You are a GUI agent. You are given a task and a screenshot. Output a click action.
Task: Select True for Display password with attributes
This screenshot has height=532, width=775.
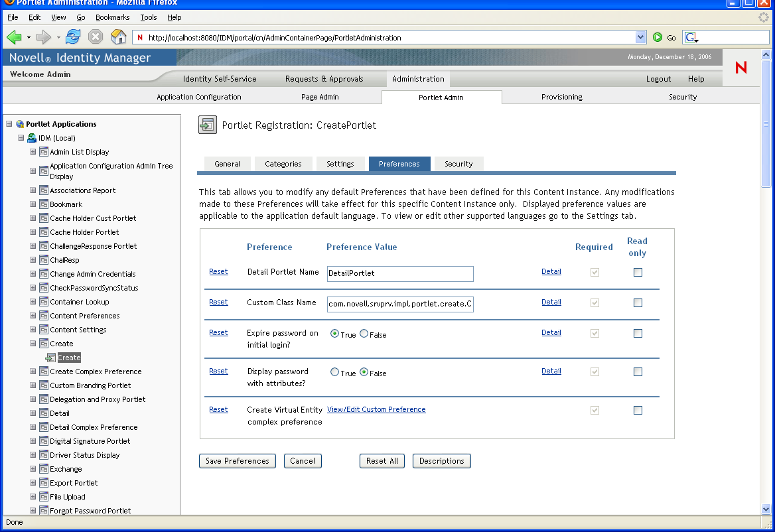pyautogui.click(x=334, y=372)
